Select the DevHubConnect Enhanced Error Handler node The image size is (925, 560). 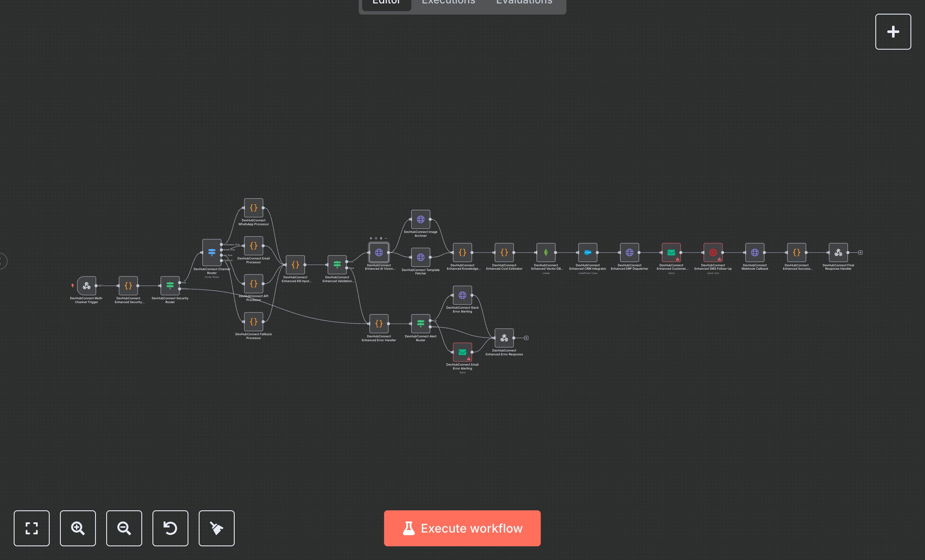click(x=379, y=324)
